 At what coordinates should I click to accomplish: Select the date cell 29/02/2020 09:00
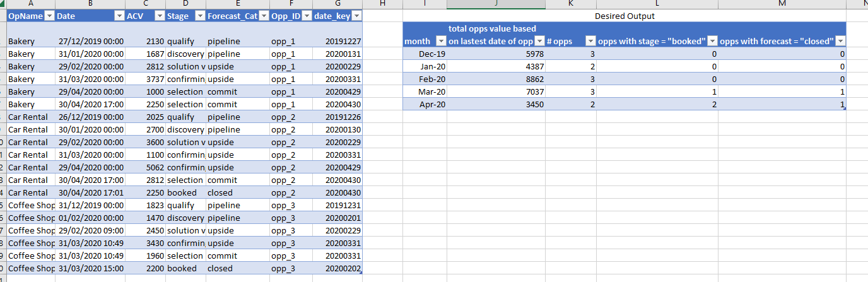[90, 230]
